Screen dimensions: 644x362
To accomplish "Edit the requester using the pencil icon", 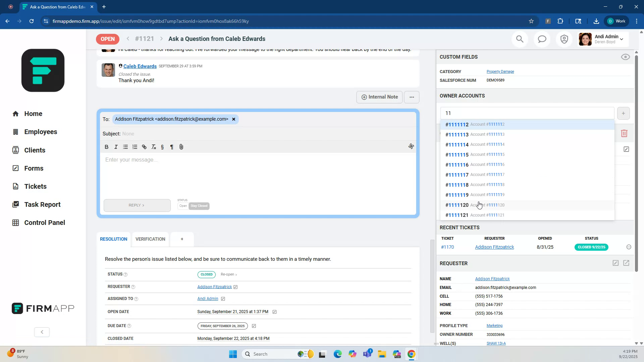I will [x=616, y=263].
